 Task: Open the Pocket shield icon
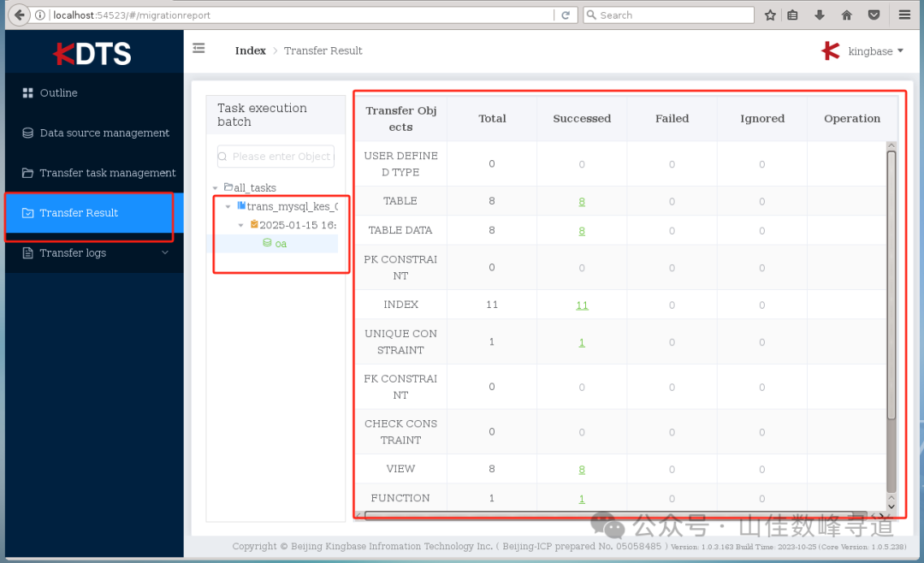click(x=874, y=15)
